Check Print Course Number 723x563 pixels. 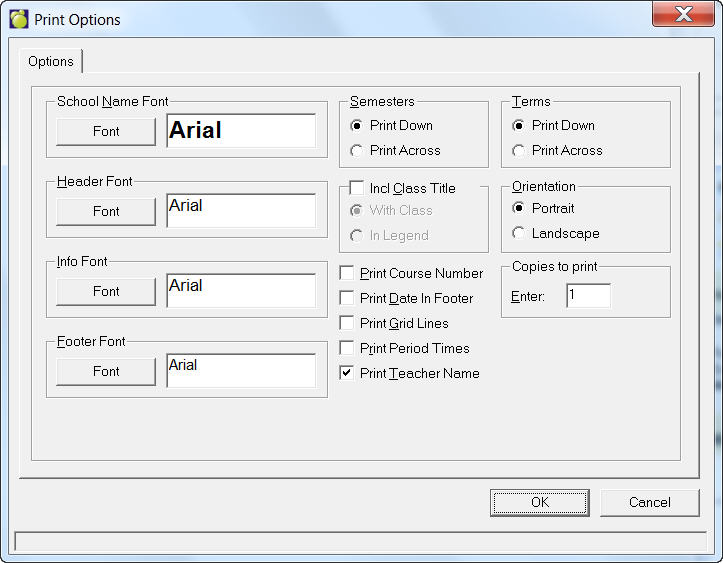click(x=347, y=273)
